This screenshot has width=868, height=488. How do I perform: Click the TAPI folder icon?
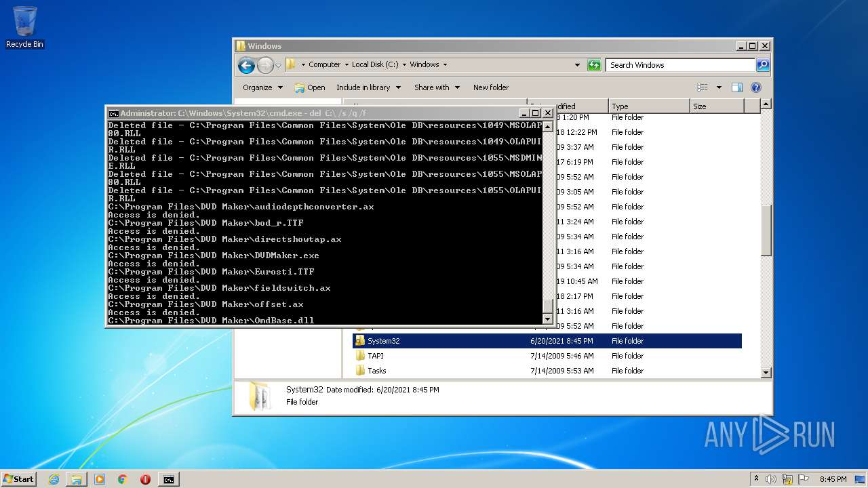point(360,356)
